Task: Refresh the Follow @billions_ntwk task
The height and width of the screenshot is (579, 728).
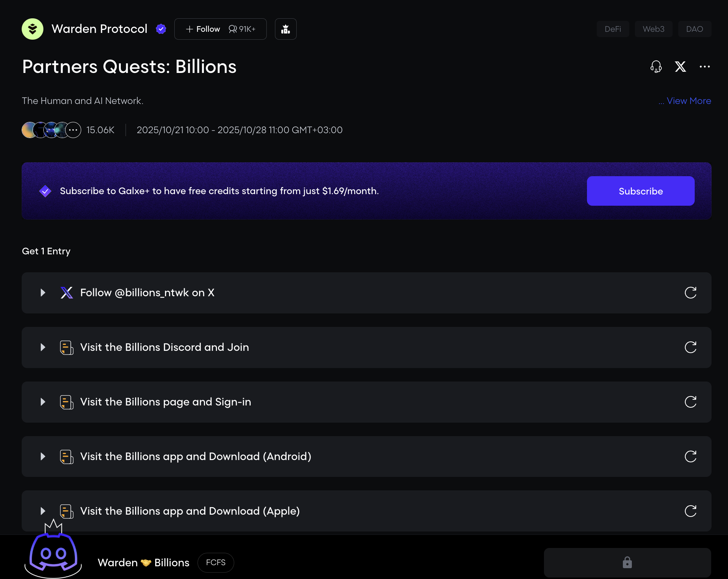Action: click(x=690, y=292)
